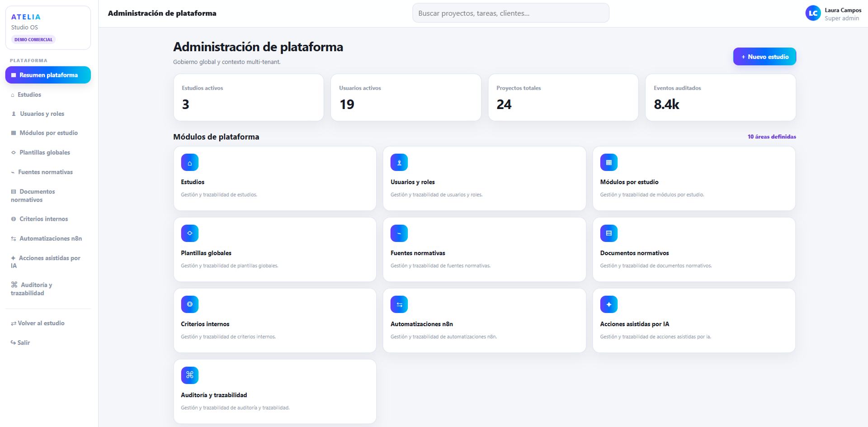Open Documentos normativos sidebar entry
The height and width of the screenshot is (427, 868).
click(48, 195)
